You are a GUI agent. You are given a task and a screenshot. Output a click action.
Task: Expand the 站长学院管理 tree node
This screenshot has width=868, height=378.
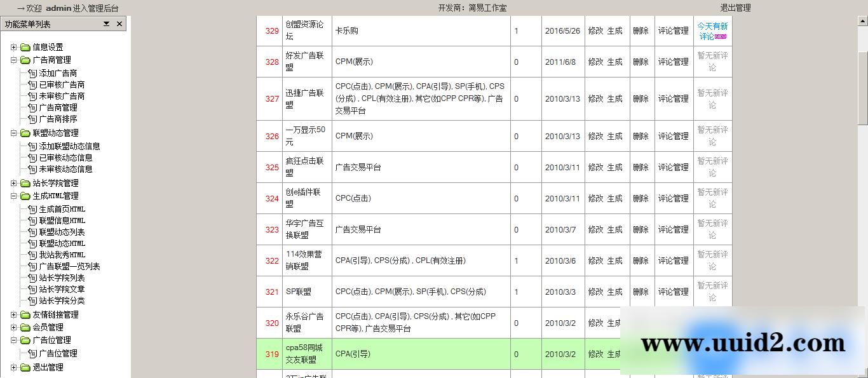coord(14,184)
